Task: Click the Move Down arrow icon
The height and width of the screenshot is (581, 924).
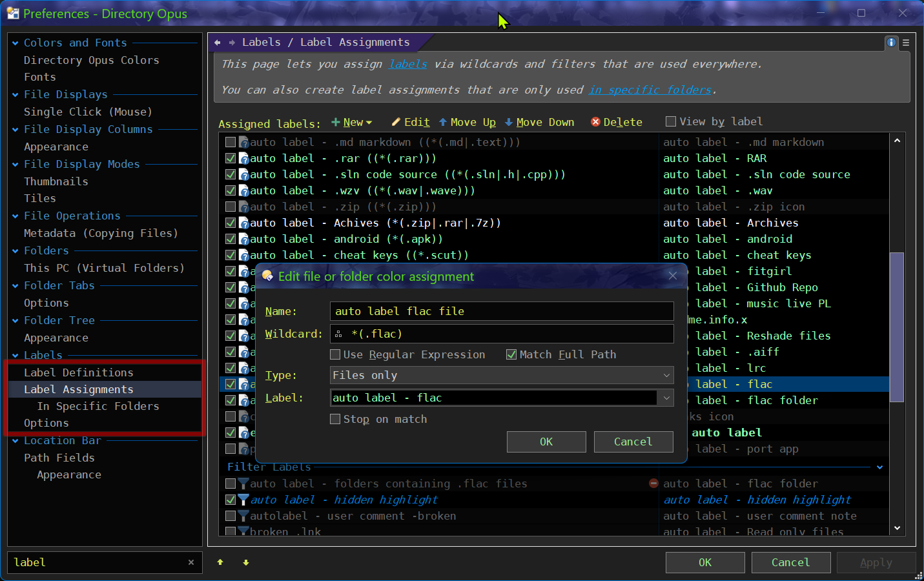Action: pos(509,122)
